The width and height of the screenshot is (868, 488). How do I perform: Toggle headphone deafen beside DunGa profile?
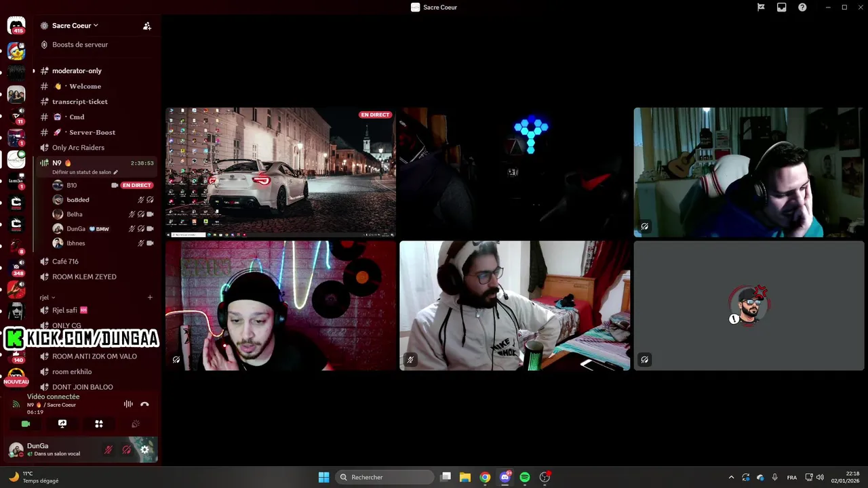point(126,449)
